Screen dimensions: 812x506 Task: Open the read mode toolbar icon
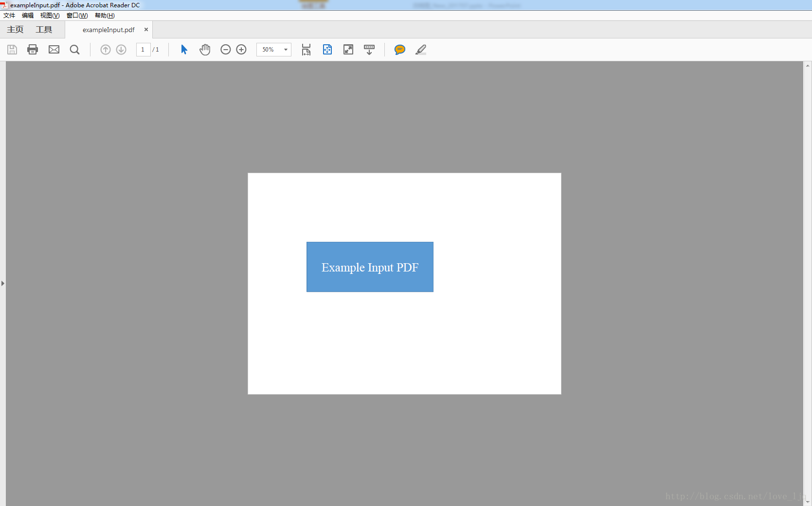[369, 50]
